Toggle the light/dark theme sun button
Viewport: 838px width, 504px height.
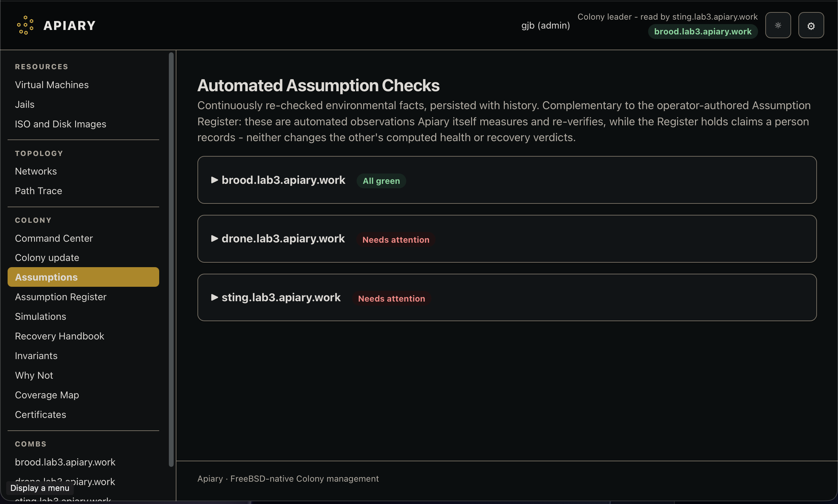(x=778, y=25)
